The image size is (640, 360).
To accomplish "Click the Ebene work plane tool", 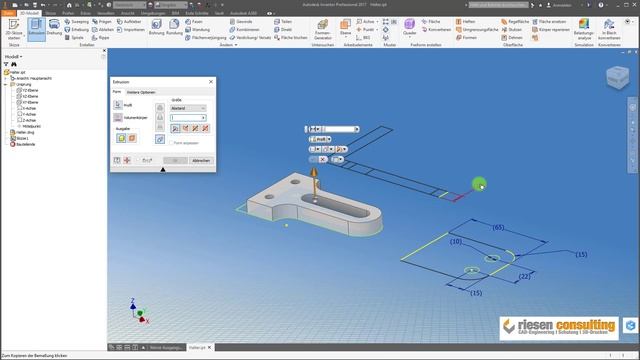I will [345, 27].
